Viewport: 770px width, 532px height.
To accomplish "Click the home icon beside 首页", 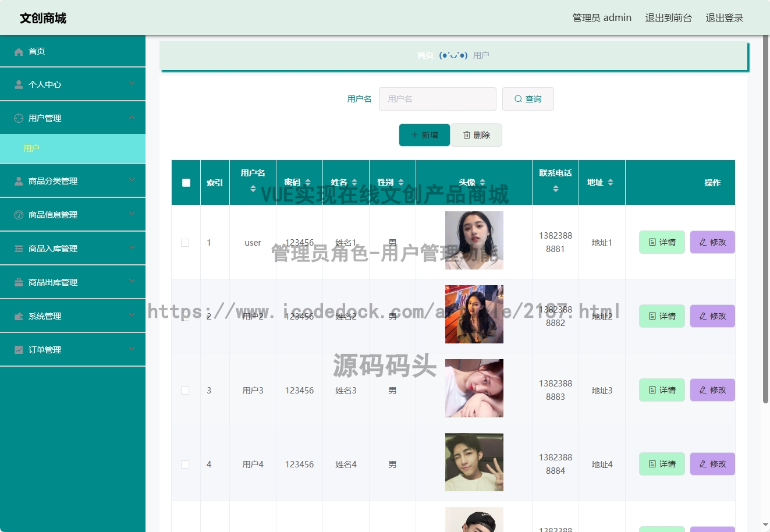I will pyautogui.click(x=19, y=52).
